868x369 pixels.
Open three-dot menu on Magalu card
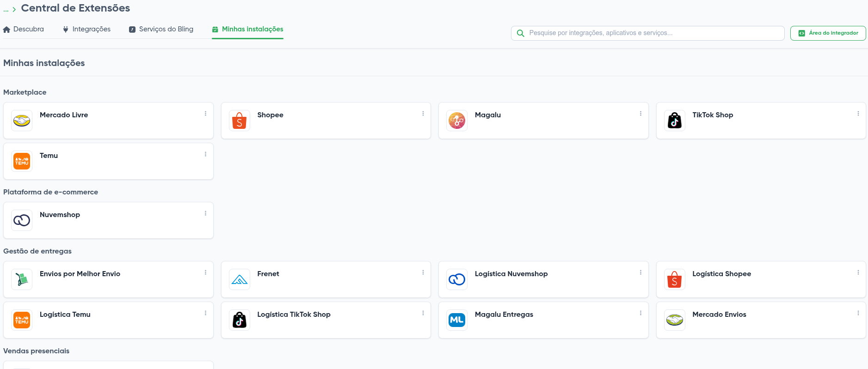pos(640,114)
